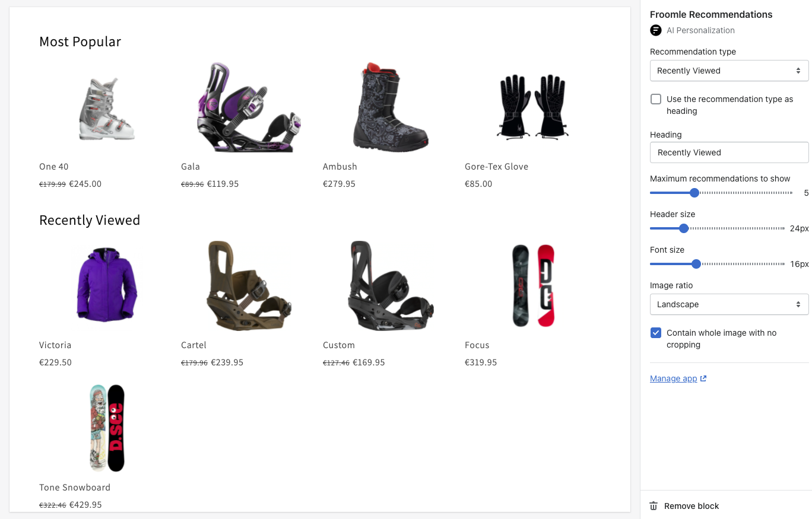Enable 'Use the recommendation type as heading'
812x519 pixels.
click(x=655, y=99)
